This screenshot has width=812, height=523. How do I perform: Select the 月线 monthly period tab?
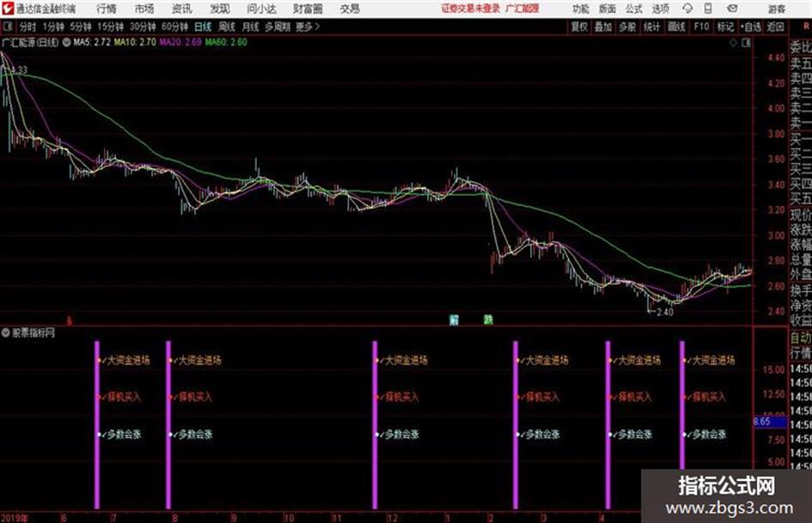click(x=251, y=27)
